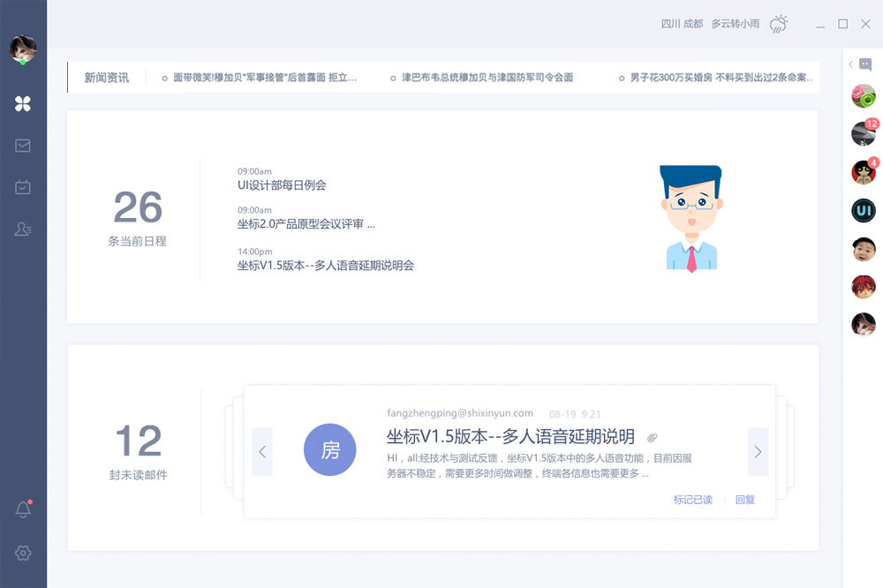
Task: Open chat with the red-haired avatar contact
Action: [864, 287]
